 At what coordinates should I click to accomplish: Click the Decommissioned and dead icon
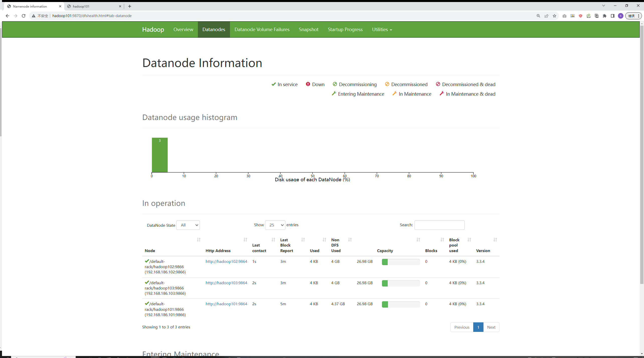(437, 84)
